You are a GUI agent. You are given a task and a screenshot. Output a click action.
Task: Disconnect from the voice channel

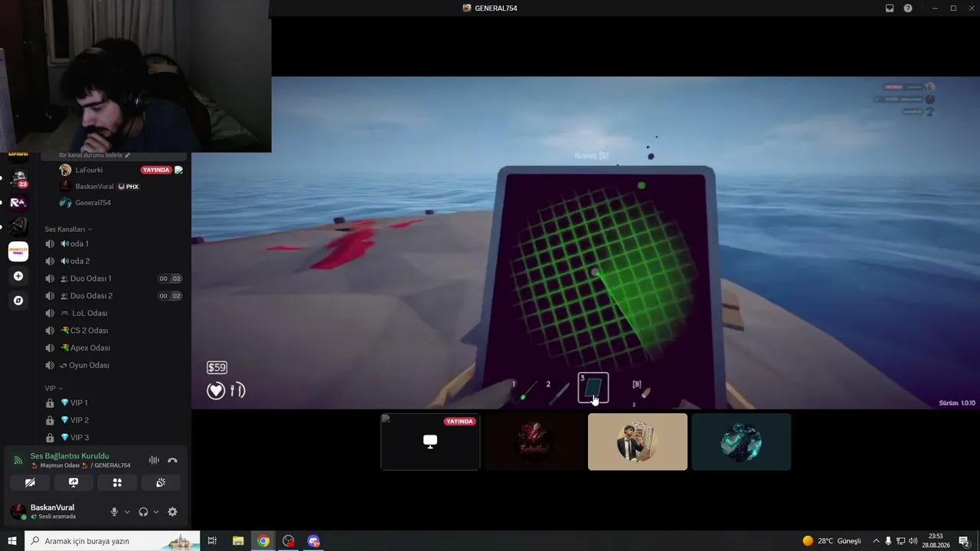pos(172,460)
